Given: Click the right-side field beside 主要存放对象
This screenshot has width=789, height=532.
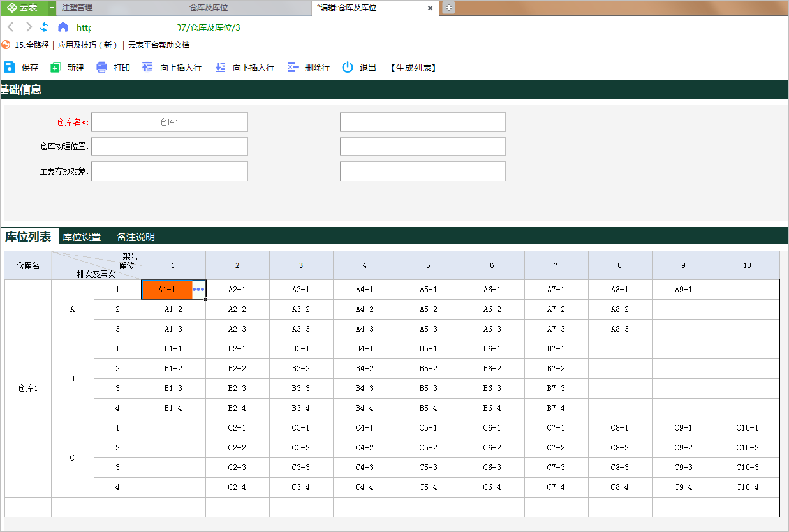Looking at the screenshot, I should [423, 171].
